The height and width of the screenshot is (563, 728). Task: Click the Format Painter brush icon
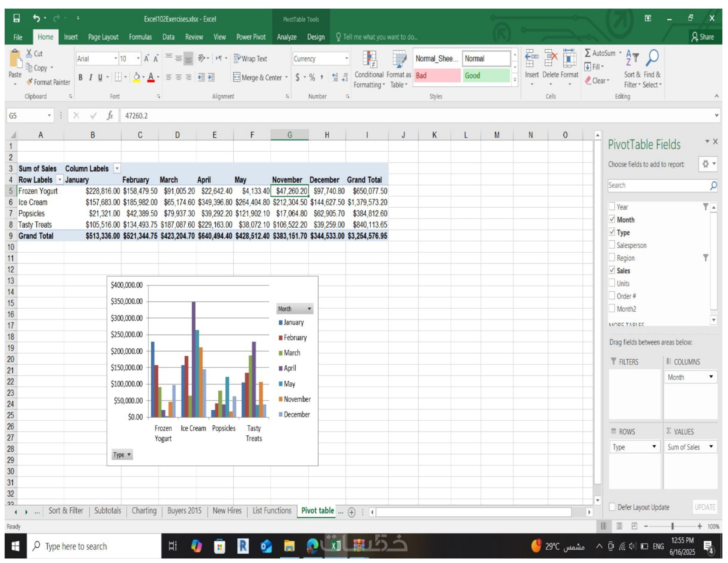[29, 82]
